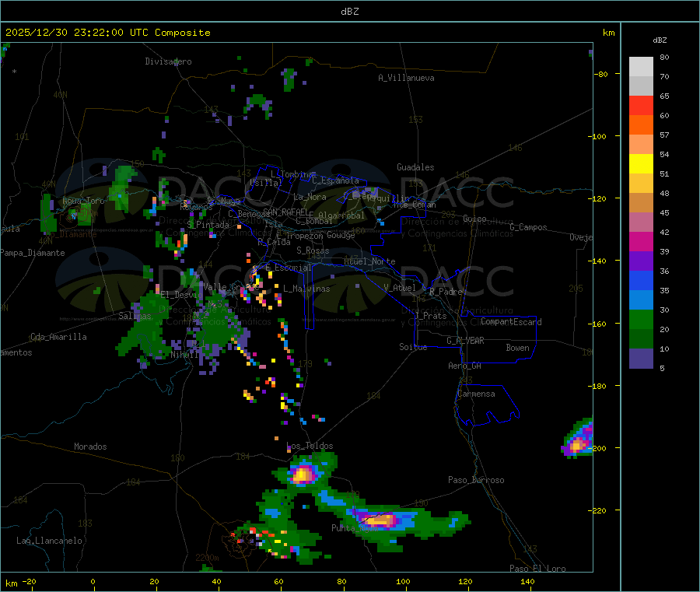This screenshot has height=592, width=700.
Task: Click the SAN_RAFAEL city label
Action: [x=285, y=212]
